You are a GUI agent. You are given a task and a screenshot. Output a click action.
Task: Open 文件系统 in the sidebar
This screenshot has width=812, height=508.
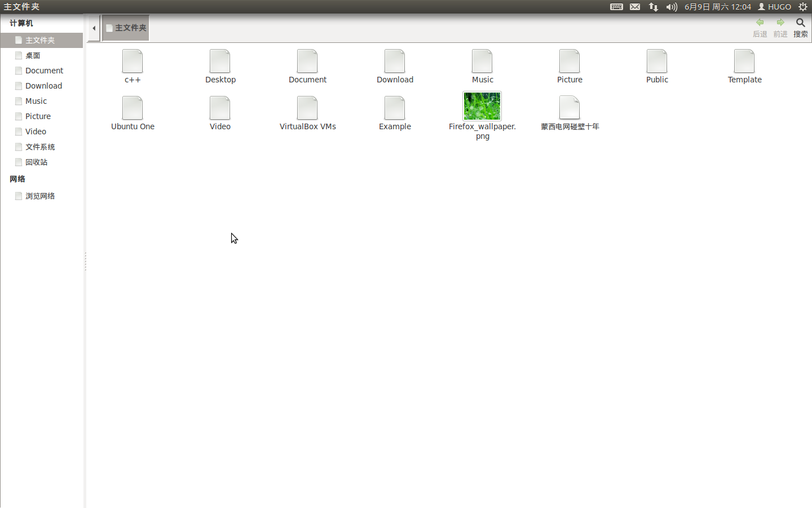pos(42,147)
